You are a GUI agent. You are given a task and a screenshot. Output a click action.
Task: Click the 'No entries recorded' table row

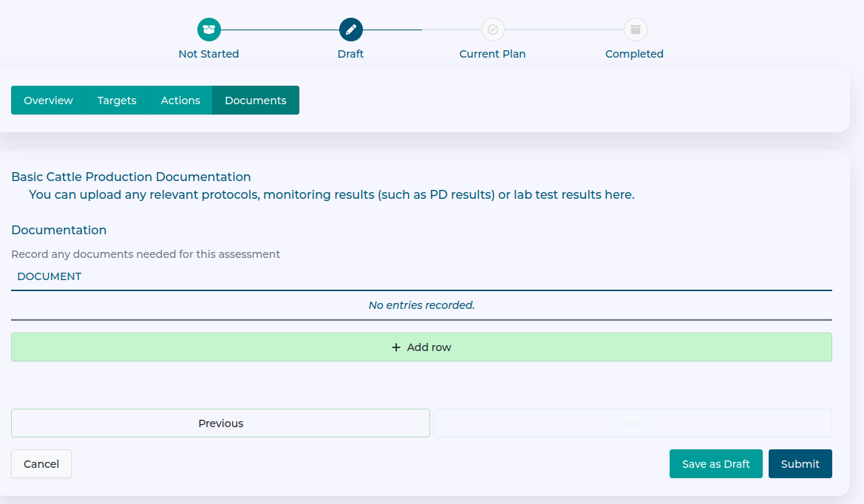(421, 305)
